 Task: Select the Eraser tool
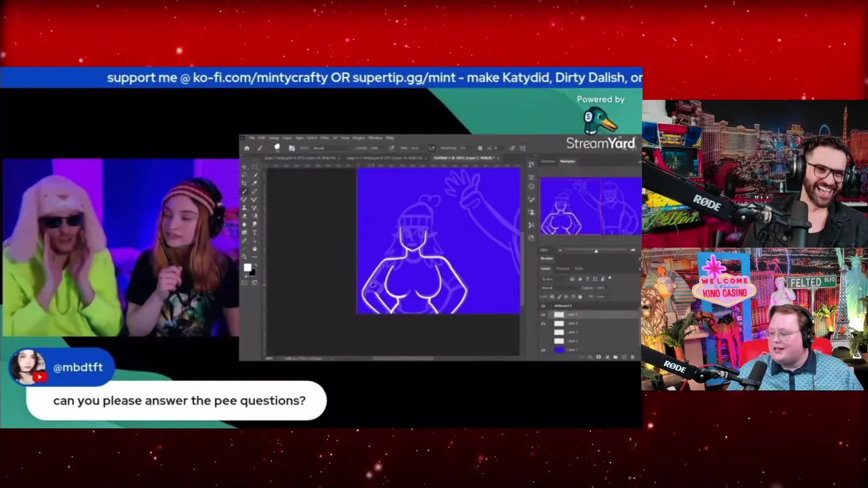(244, 216)
